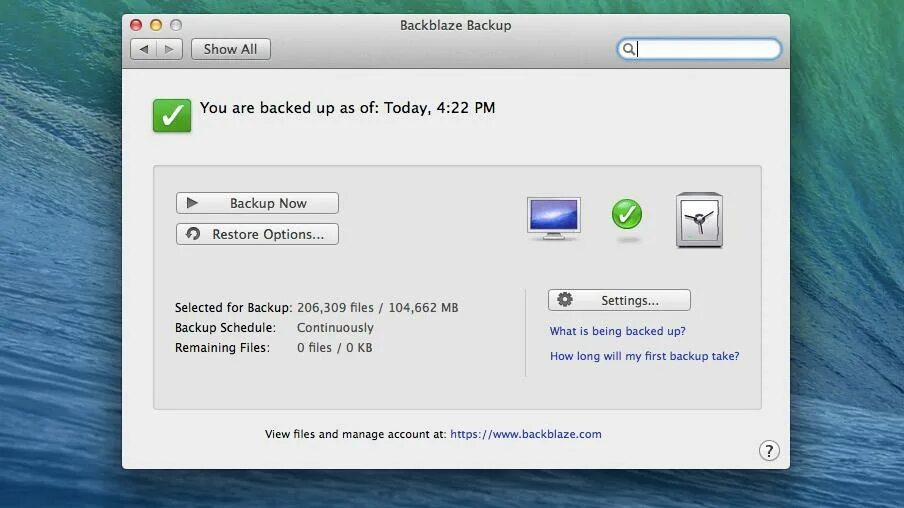Open 'How long will my first backup take?' link

point(645,356)
